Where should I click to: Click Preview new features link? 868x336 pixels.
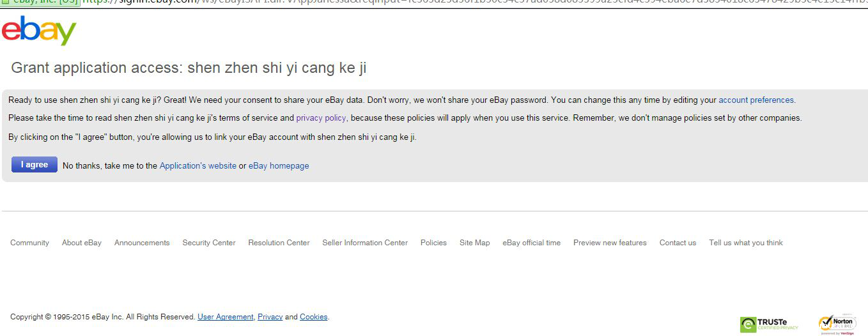pyautogui.click(x=610, y=243)
